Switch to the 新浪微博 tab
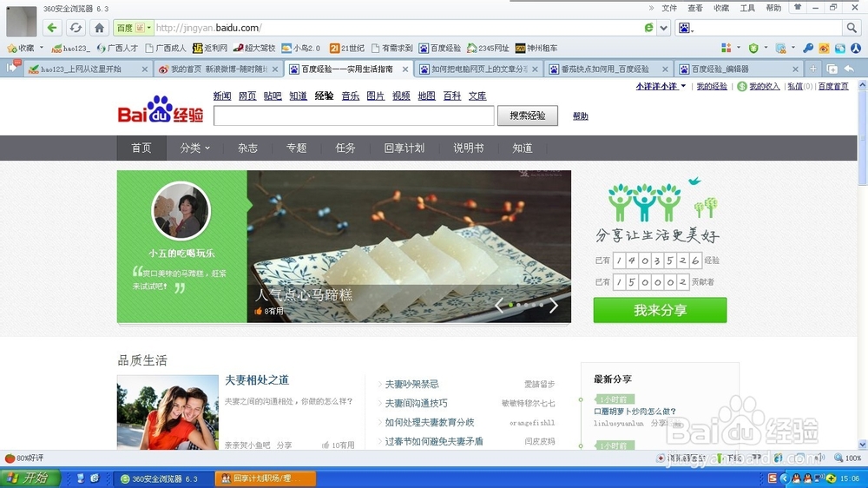 point(219,69)
